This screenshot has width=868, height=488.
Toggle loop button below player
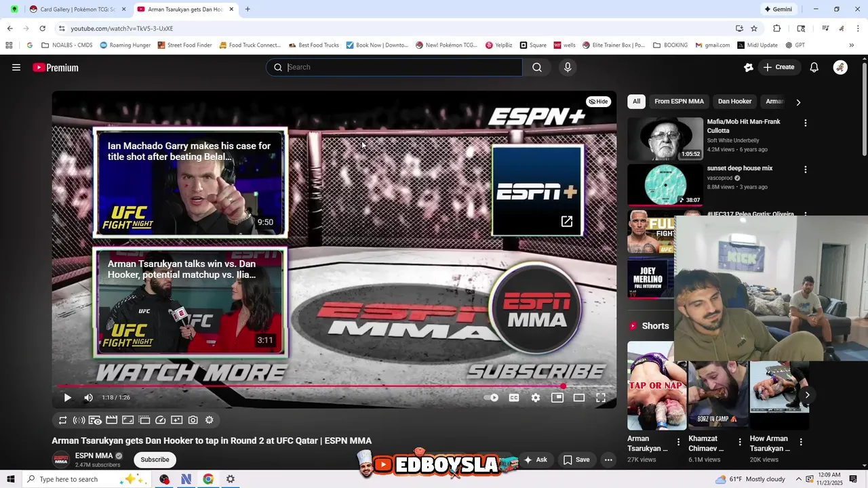coord(62,420)
